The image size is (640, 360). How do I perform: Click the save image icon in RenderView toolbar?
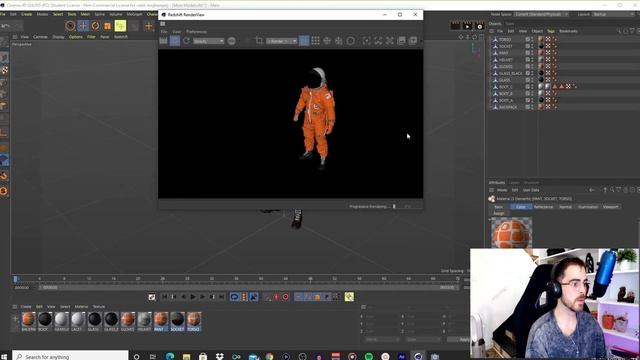401,41
